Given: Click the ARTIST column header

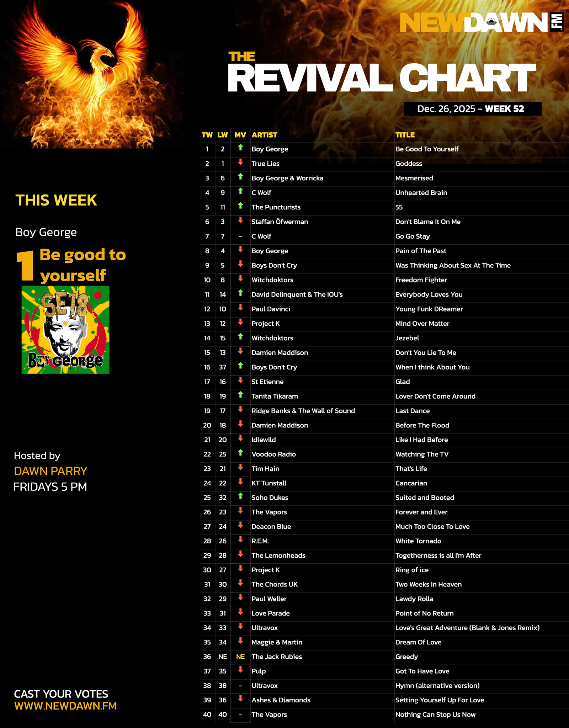Looking at the screenshot, I should [x=264, y=135].
